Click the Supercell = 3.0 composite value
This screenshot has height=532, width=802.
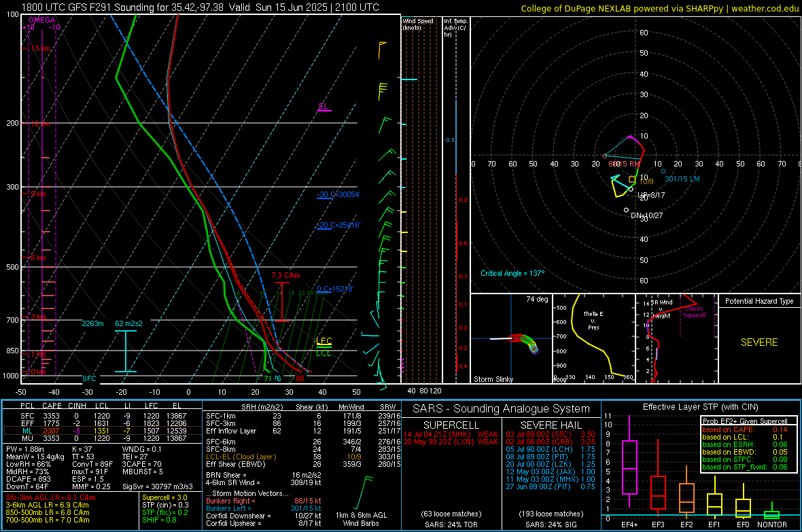(x=164, y=498)
